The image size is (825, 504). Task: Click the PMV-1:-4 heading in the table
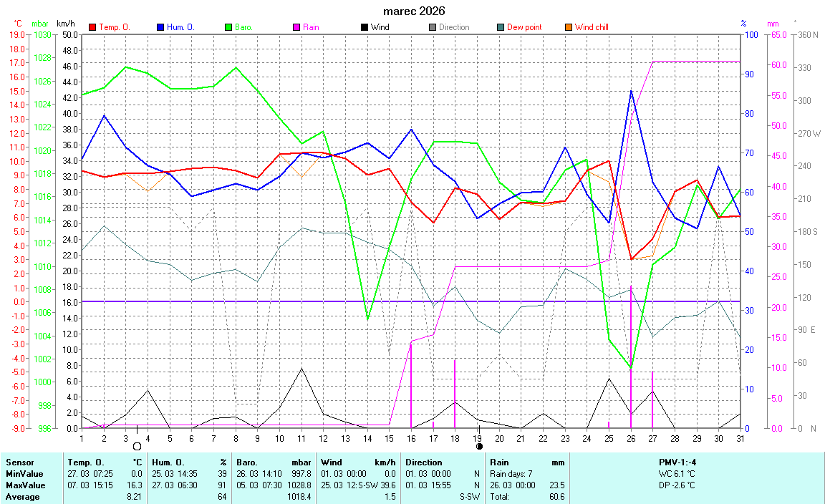[677, 462]
